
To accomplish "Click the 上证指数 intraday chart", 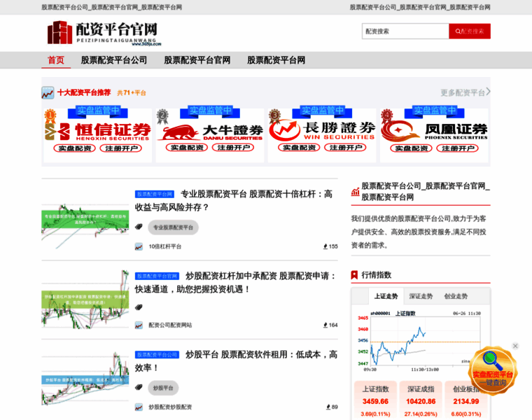I will click(x=419, y=341).
